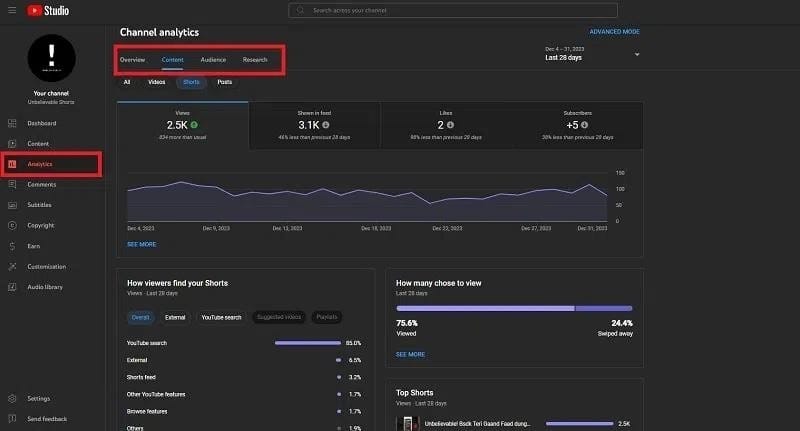Open the channel avatar picture

coord(52,58)
